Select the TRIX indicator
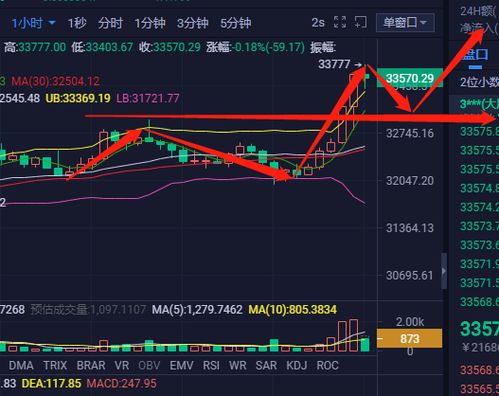Image resolution: width=499 pixels, height=396 pixels. [x=55, y=366]
